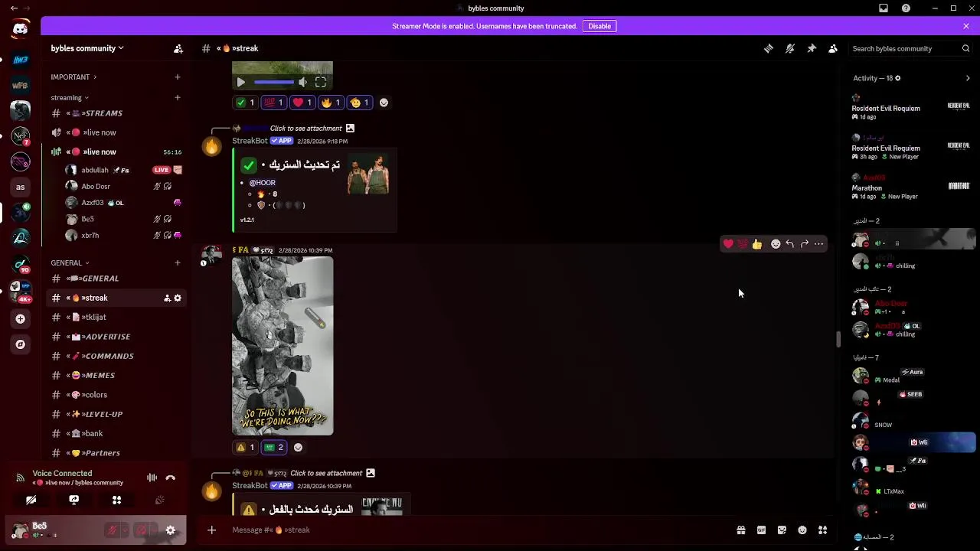The height and width of the screenshot is (551, 980).
Task: Add channel to streaming category plus
Action: (x=177, y=97)
